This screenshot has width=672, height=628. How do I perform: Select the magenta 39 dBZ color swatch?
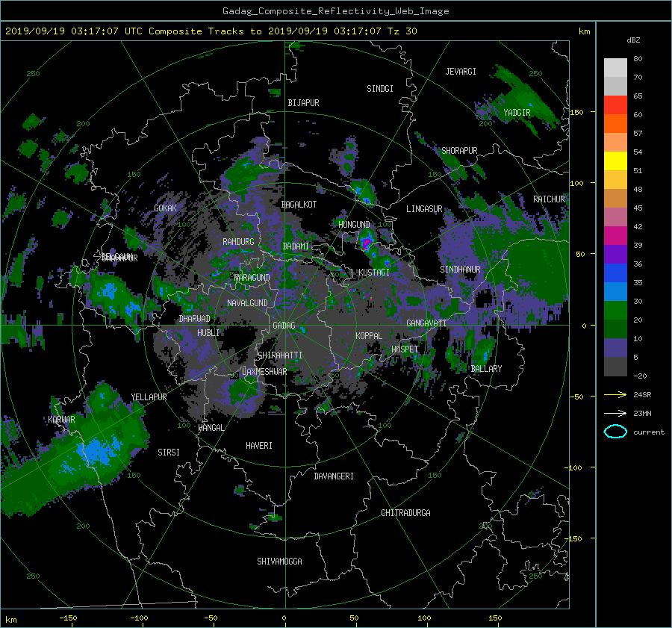point(615,236)
